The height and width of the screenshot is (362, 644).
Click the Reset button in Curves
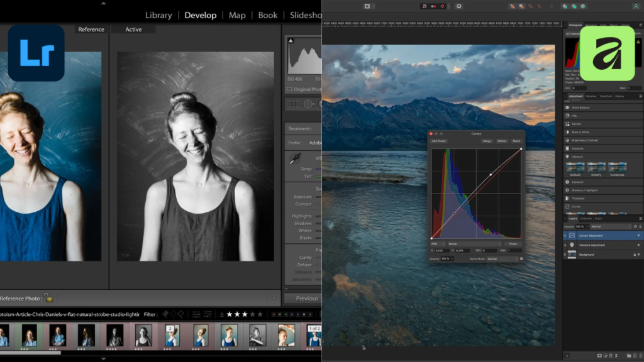(516, 141)
